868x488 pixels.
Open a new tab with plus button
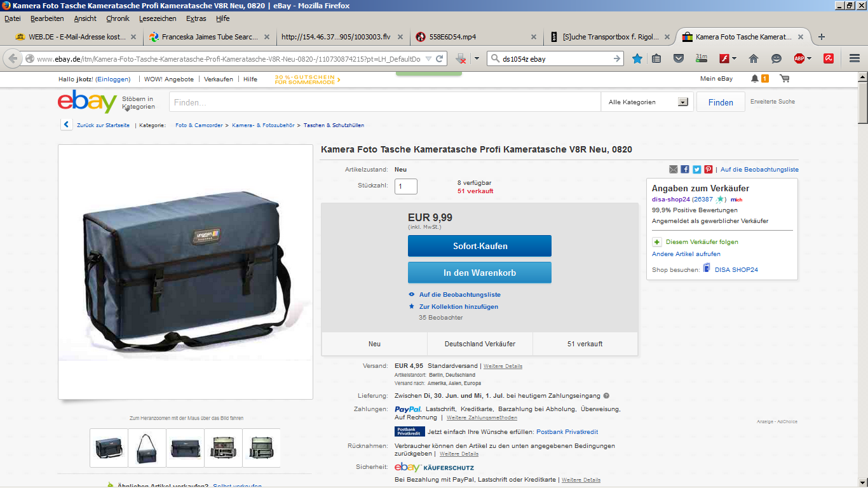point(822,37)
